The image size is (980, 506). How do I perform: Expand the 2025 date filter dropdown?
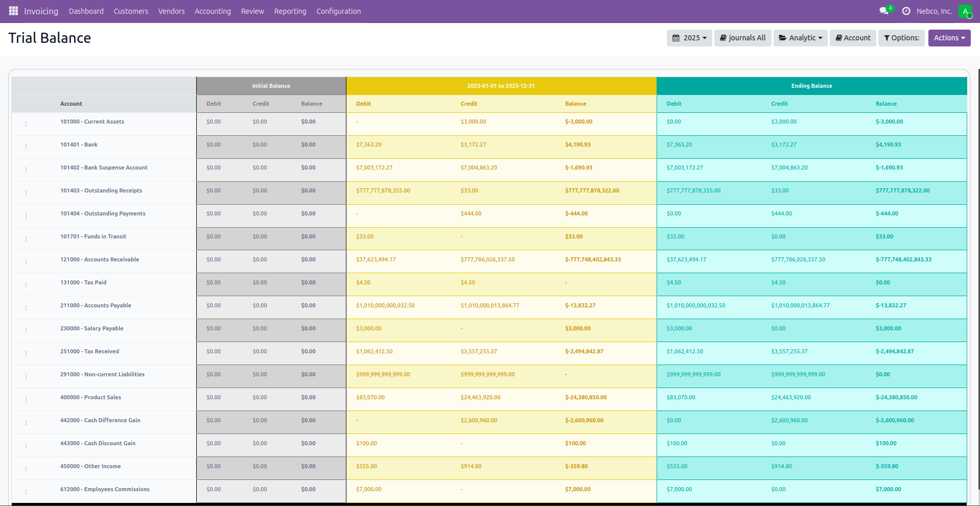(x=689, y=38)
